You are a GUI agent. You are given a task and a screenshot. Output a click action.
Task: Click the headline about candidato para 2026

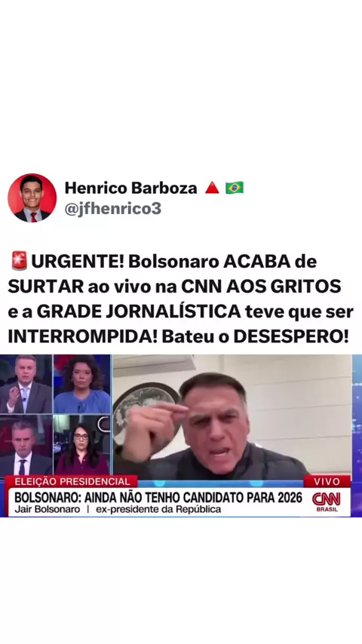coord(158,498)
